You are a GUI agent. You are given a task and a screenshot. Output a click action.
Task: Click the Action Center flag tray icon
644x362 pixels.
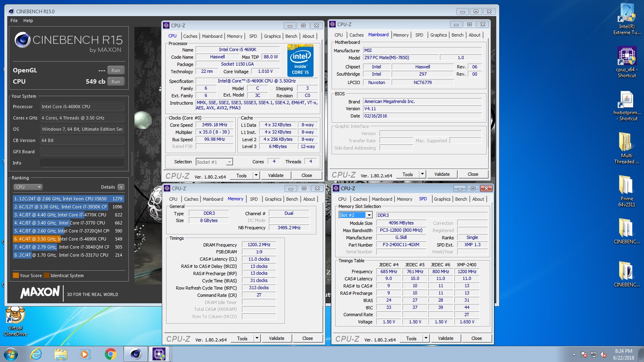point(584,354)
